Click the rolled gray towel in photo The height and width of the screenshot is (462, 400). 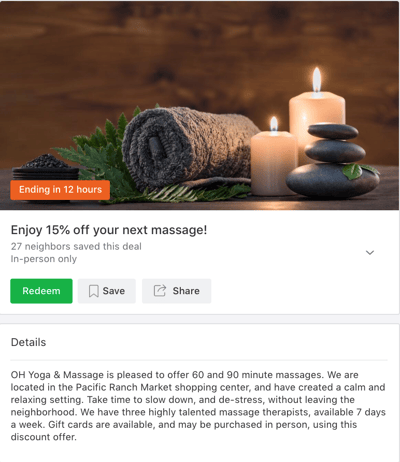(x=188, y=147)
